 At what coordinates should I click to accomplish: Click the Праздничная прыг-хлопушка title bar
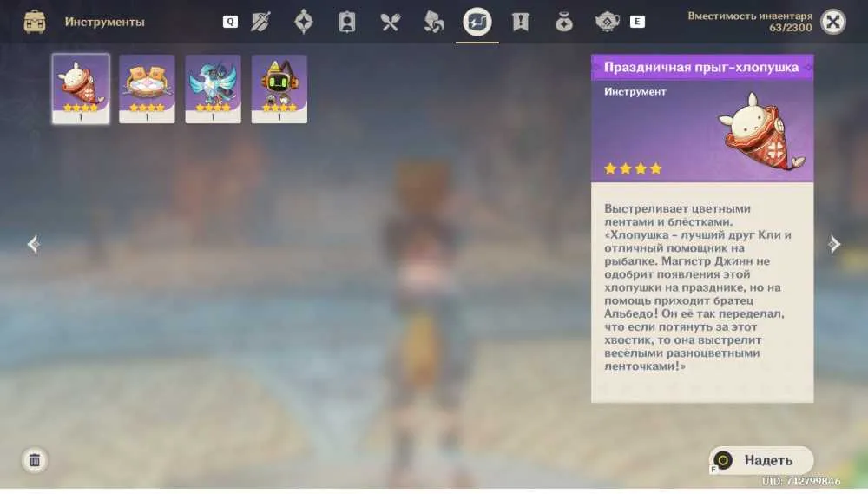702,67
